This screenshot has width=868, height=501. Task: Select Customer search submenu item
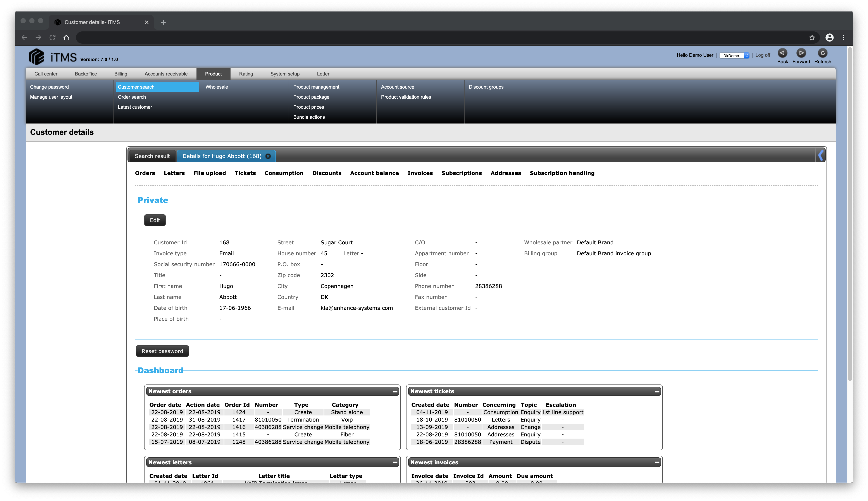point(157,87)
